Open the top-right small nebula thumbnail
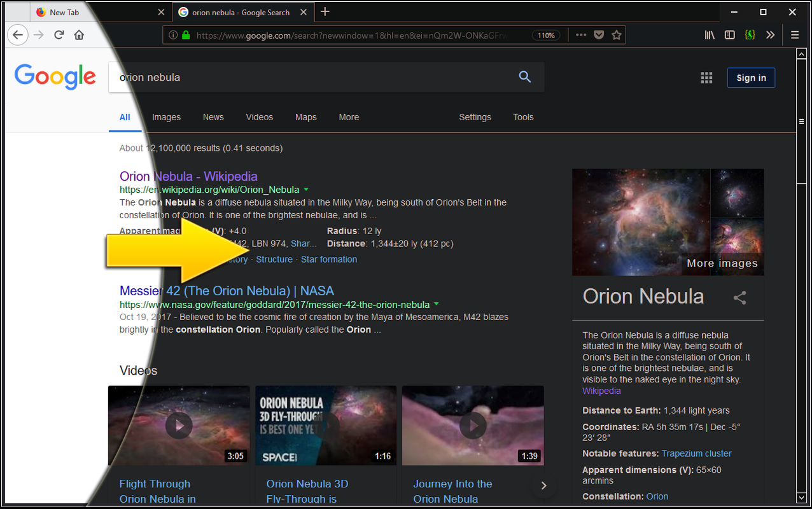 (738, 193)
